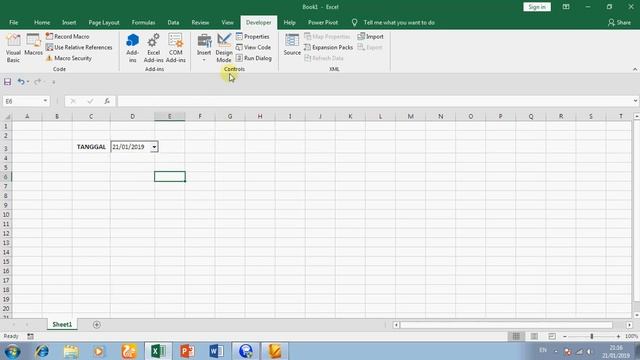This screenshot has width=640, height=360.
Task: Click View Code
Action: click(253, 47)
